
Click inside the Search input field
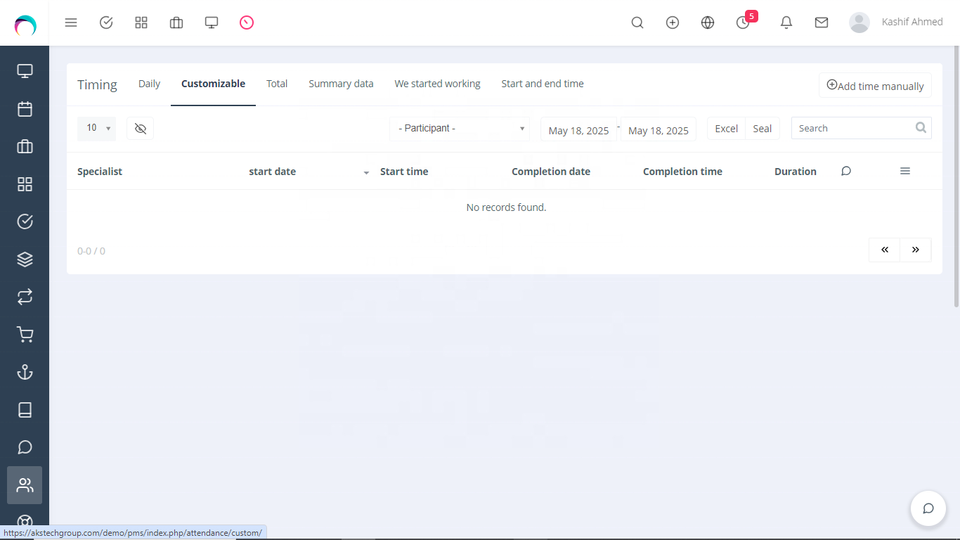(x=853, y=129)
